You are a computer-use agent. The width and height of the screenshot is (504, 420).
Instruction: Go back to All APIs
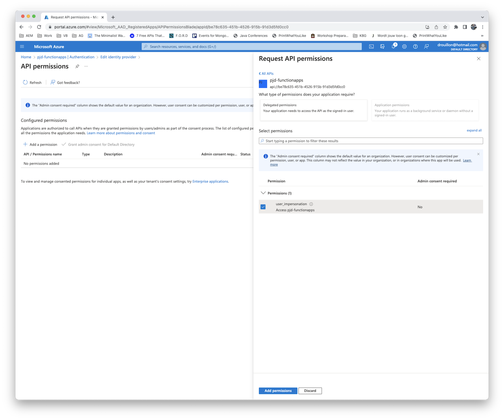point(266,74)
